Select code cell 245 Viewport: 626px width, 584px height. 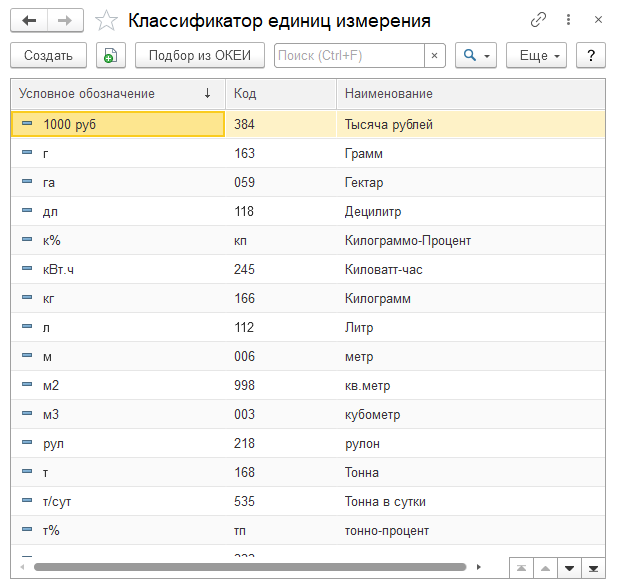coord(281,269)
